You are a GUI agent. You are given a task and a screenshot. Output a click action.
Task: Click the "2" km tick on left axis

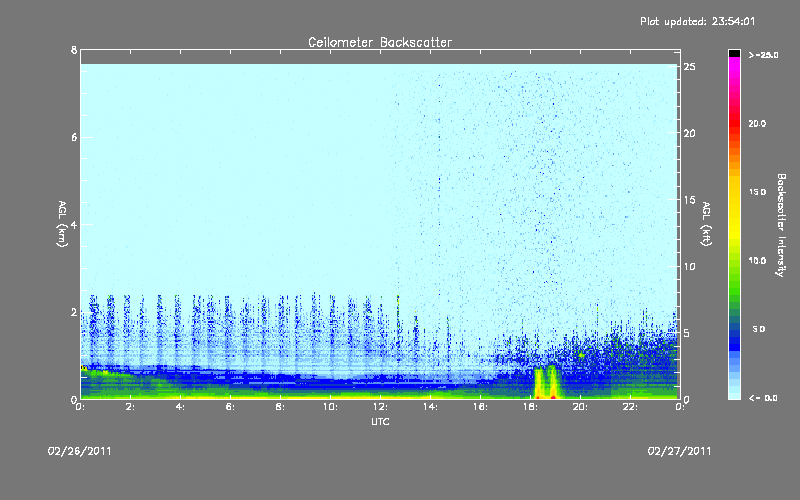(74, 312)
